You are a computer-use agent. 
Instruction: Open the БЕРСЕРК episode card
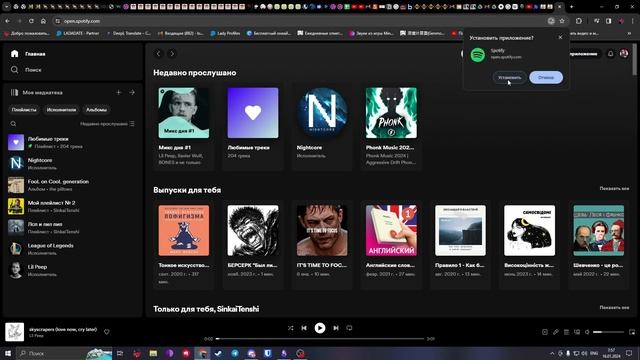(x=253, y=245)
